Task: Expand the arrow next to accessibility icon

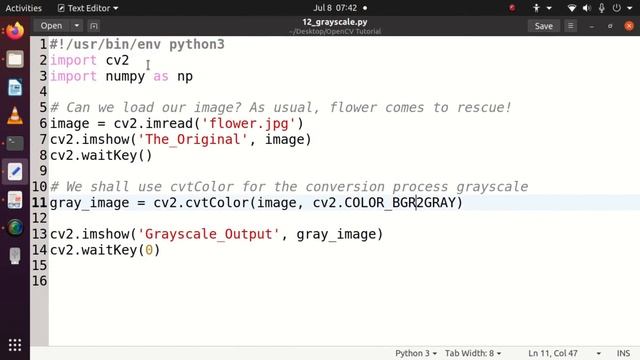Action: 549,8
